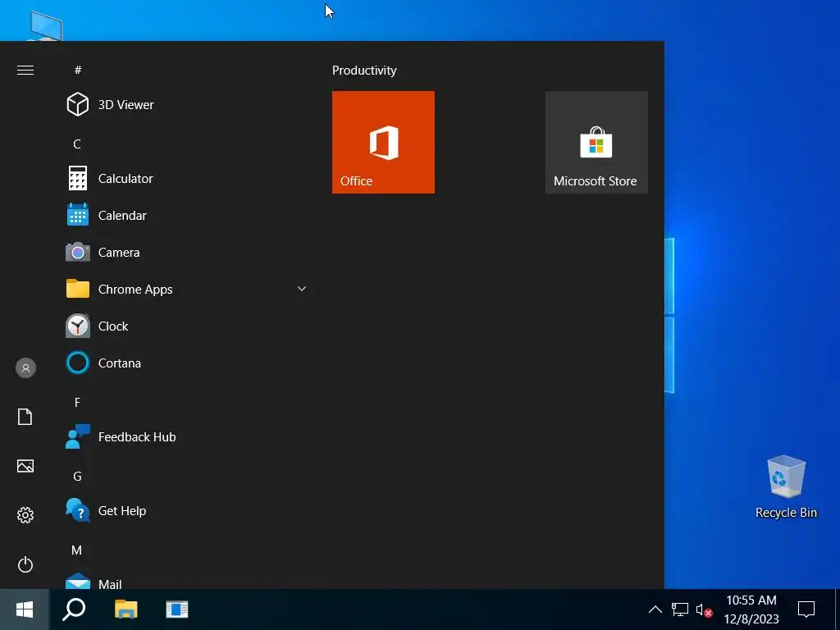
Task: Click the 'G' letter header
Action: pos(77,477)
